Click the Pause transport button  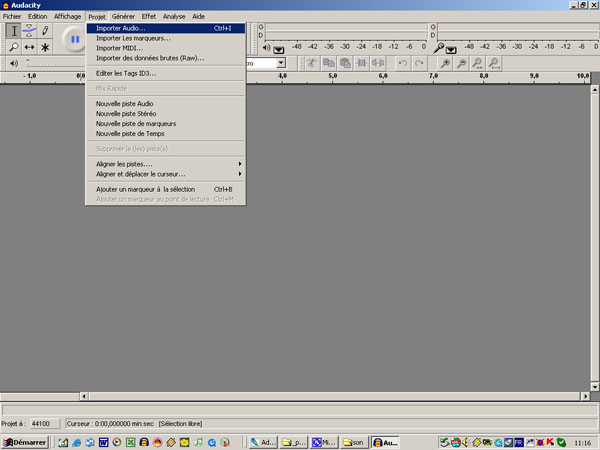coord(75,39)
